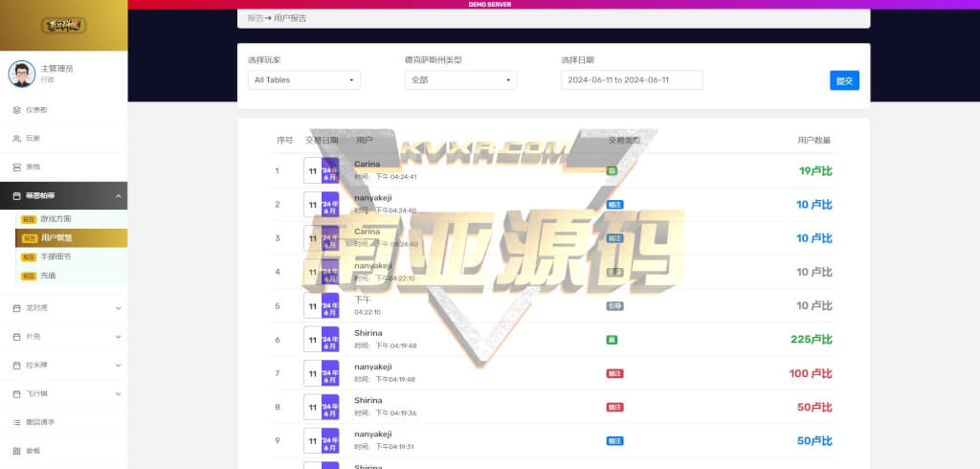
Task: Click the blue type badge in row 2
Action: click(614, 205)
